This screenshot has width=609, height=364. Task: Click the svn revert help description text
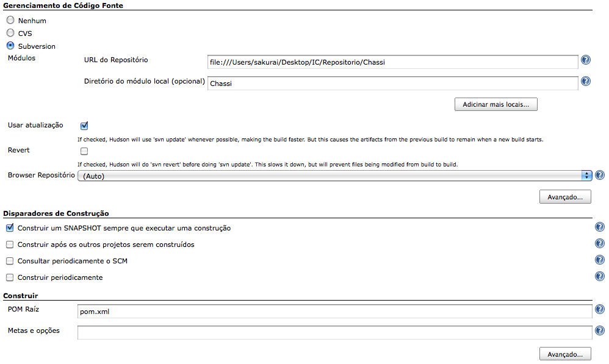268,165
